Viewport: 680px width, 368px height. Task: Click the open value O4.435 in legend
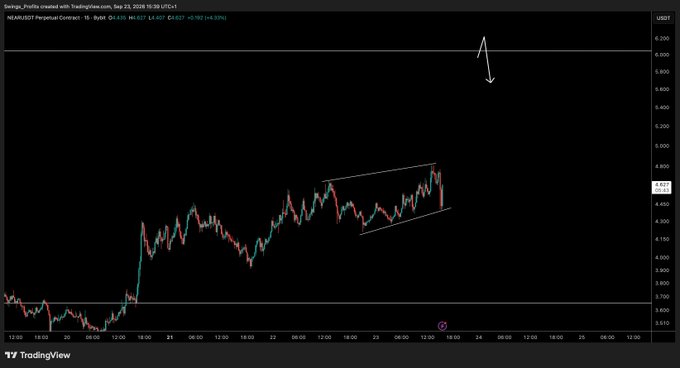[117, 18]
